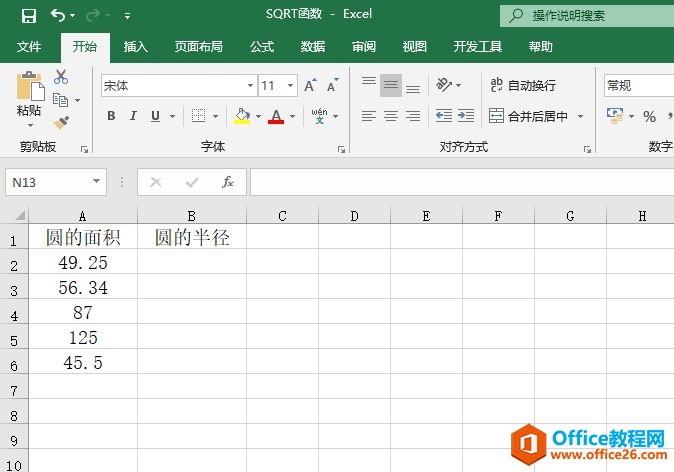This screenshot has height=472, width=674.
Task: Click the Select All corner triangle
Action: 20,215
